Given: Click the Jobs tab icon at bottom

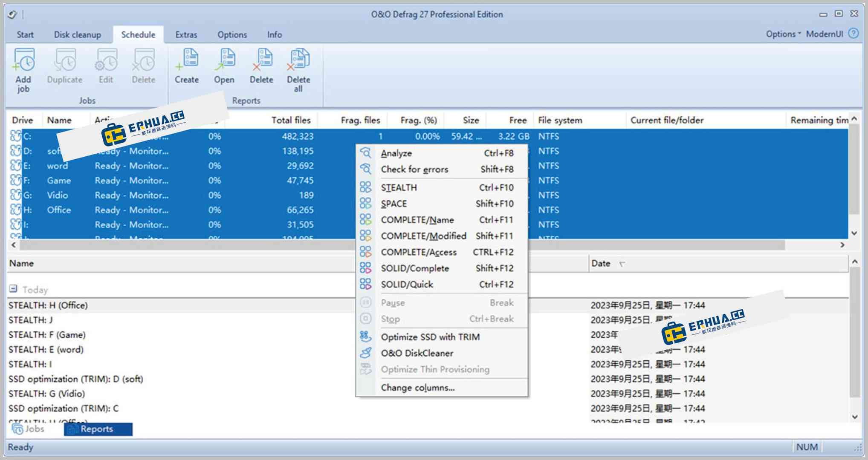Looking at the screenshot, I should point(17,429).
